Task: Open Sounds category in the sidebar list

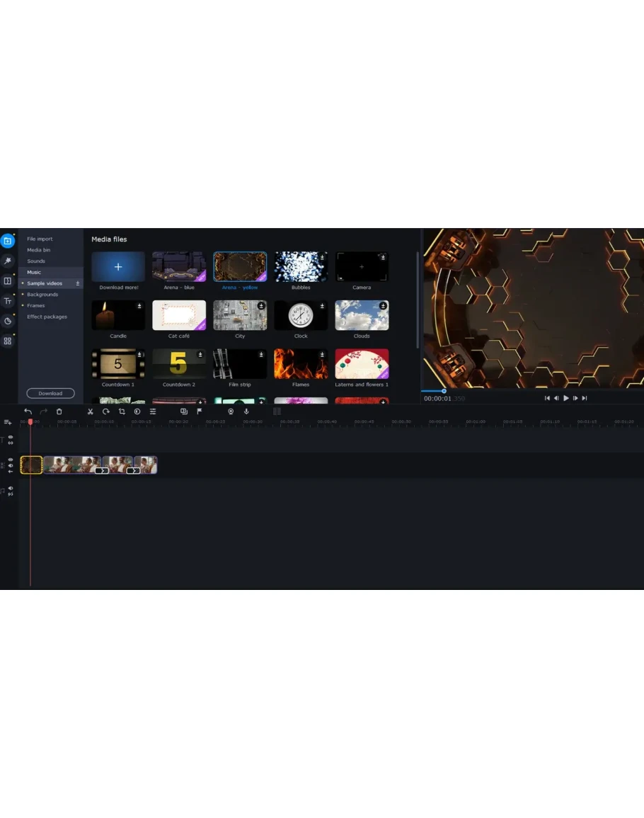Action: (x=36, y=261)
